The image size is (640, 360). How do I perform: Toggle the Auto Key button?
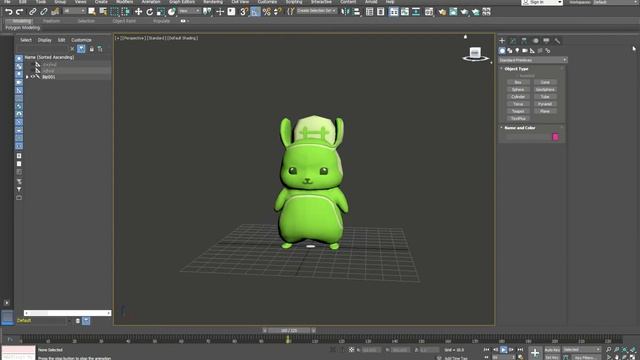552,350
